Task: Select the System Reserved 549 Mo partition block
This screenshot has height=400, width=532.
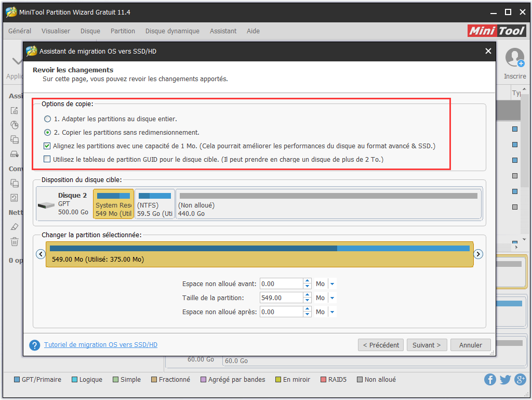Action: tap(113, 204)
